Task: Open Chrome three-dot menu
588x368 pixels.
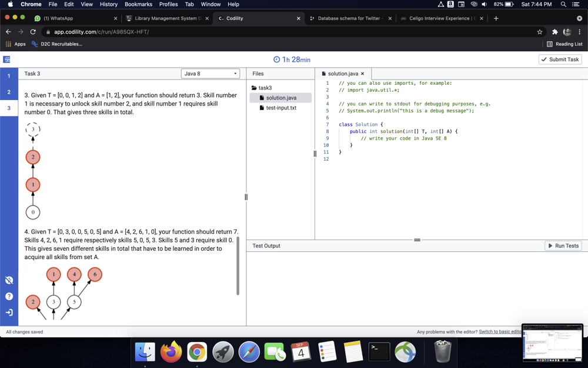Action: click(580, 32)
